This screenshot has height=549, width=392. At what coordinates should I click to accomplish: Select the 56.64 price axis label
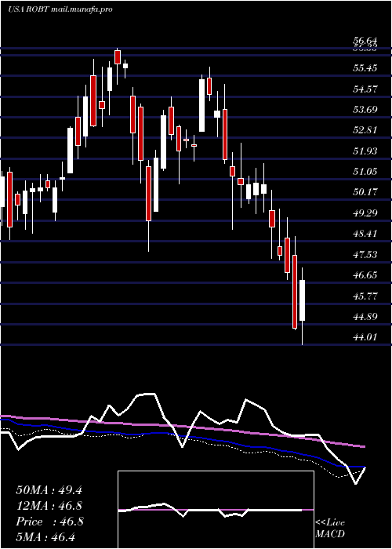(365, 42)
